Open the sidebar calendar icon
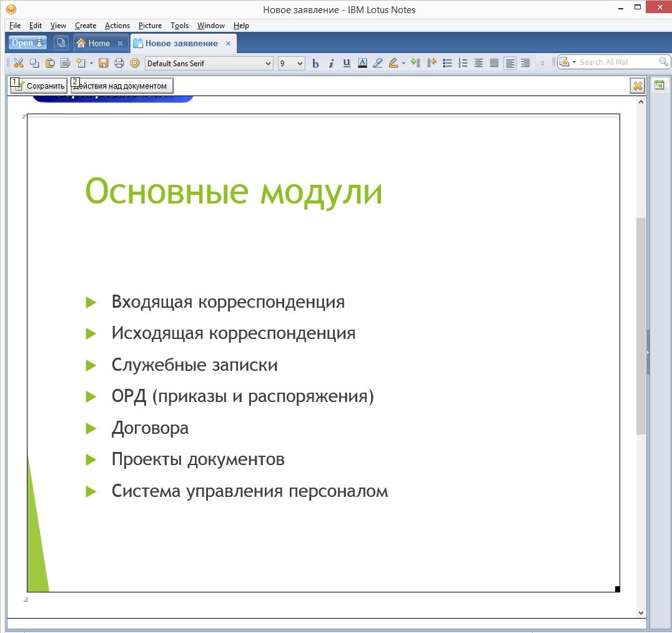The image size is (672, 633). (658, 86)
